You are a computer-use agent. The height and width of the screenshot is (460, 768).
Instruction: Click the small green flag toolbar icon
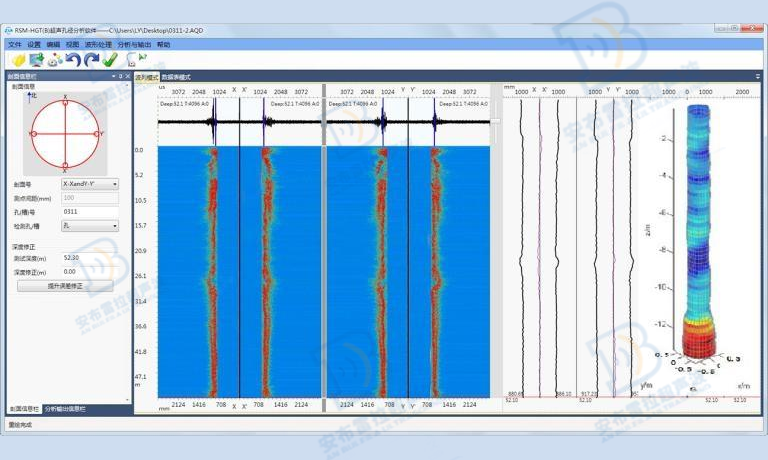pos(143,58)
